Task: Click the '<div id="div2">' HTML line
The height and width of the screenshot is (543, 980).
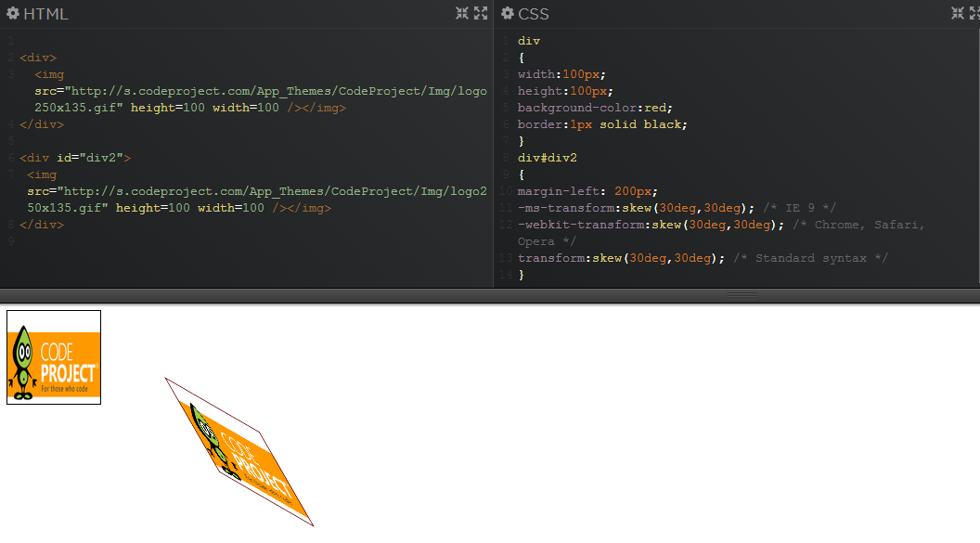Action: pyautogui.click(x=75, y=158)
